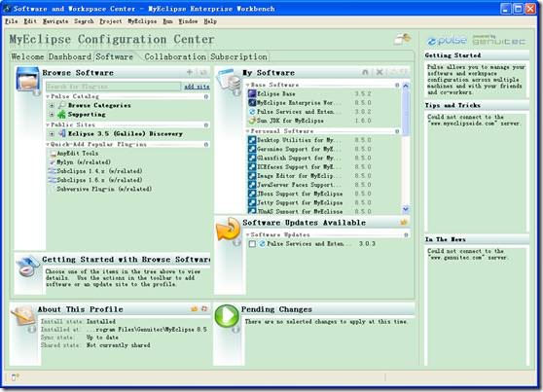Click the plus icon in Browse Software header
The width and height of the screenshot is (543, 392).
click(x=190, y=72)
